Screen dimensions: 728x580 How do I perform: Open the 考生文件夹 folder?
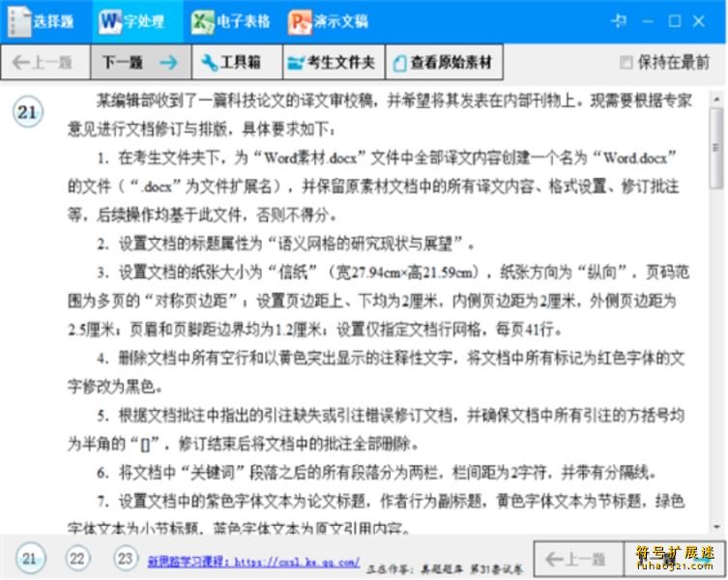pos(334,62)
